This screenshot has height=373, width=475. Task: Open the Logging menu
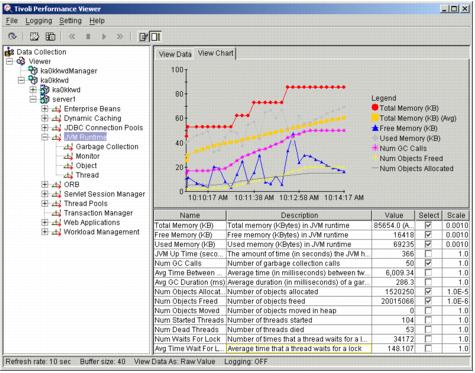tap(39, 21)
